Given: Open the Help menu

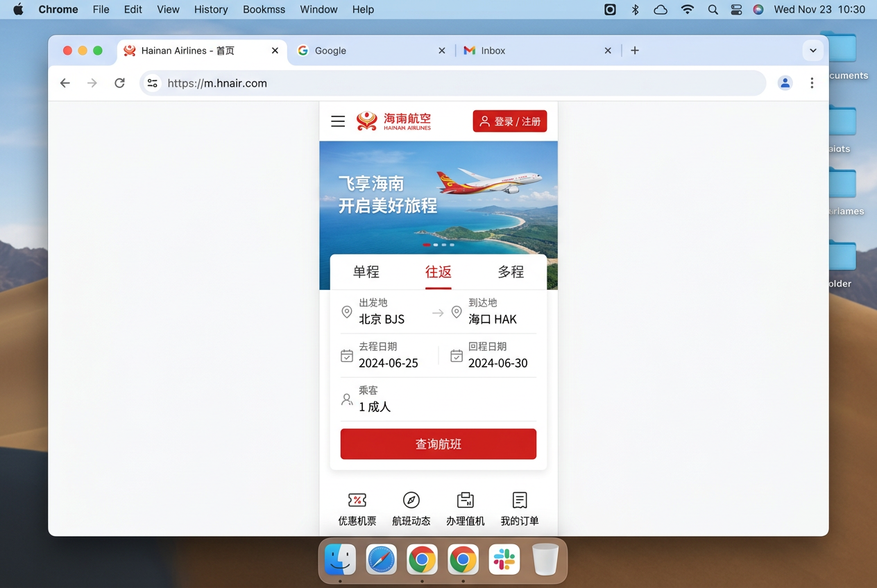Looking at the screenshot, I should click(x=363, y=9).
